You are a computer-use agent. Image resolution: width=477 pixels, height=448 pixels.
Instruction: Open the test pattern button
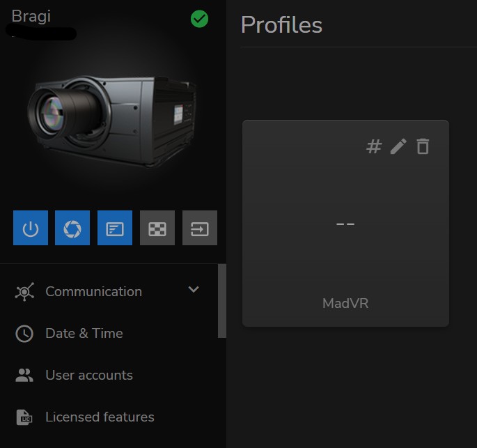tap(157, 228)
